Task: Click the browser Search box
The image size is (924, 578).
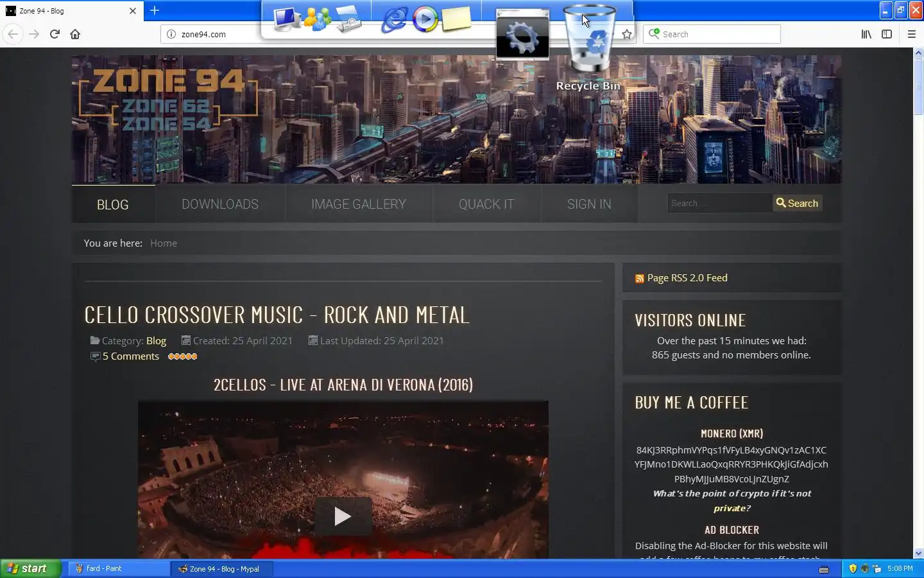Action: [x=712, y=34]
